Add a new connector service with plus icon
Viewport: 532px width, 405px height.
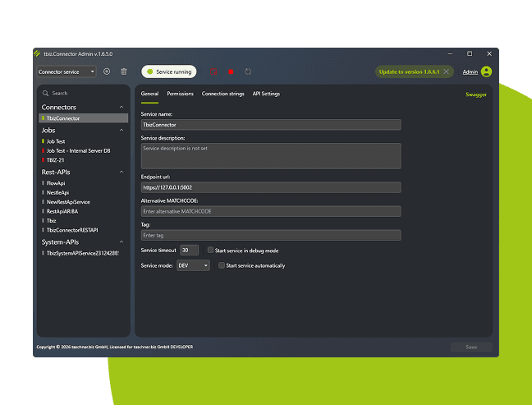coord(107,71)
